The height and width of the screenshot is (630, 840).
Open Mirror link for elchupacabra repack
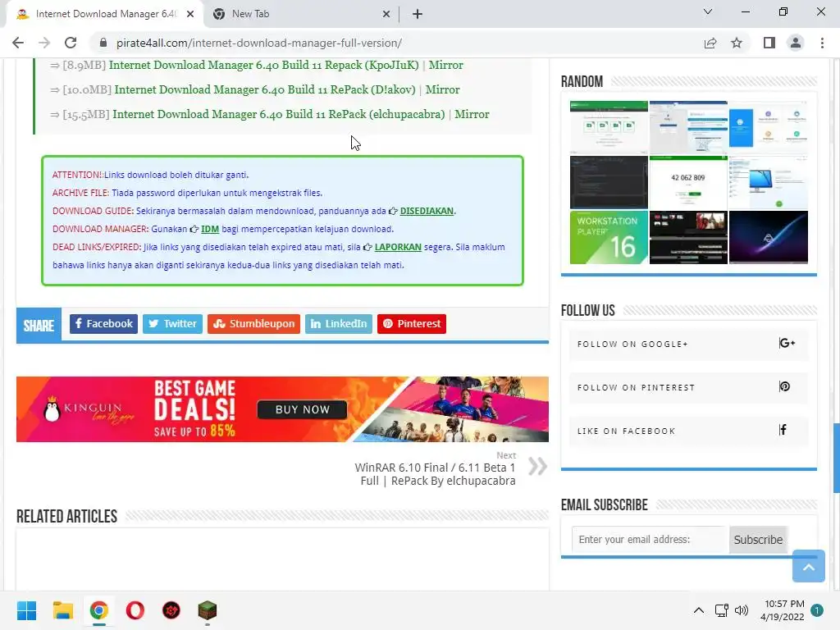pos(472,114)
